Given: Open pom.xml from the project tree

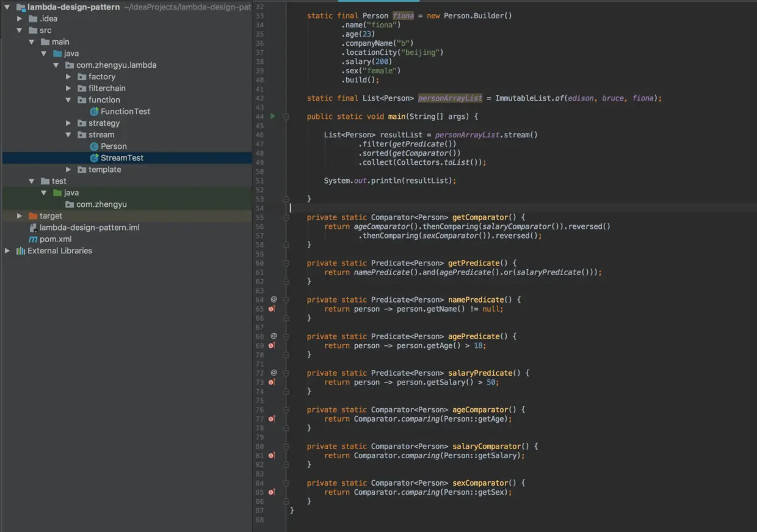Looking at the screenshot, I should (x=56, y=239).
